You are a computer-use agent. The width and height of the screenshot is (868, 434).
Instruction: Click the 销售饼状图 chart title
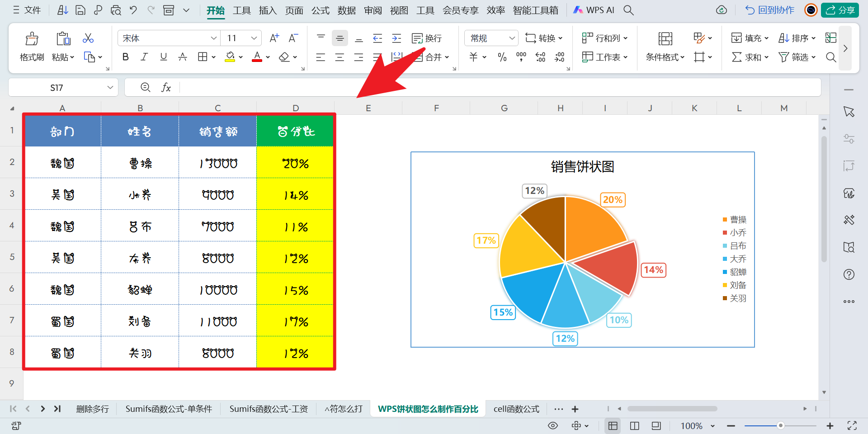pos(582,167)
